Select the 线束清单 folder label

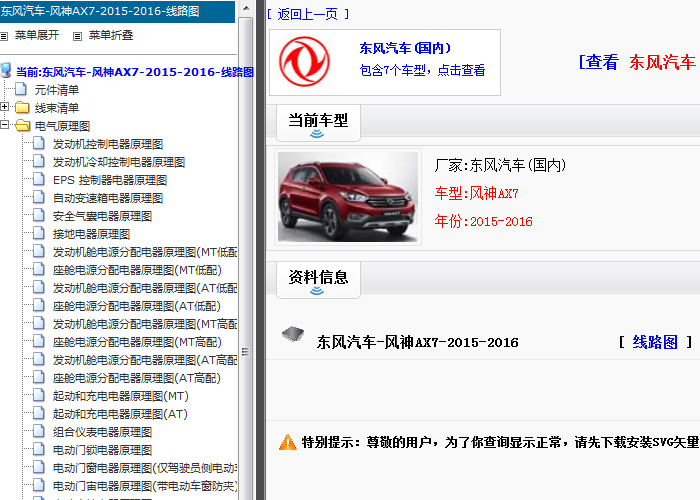coord(57,108)
